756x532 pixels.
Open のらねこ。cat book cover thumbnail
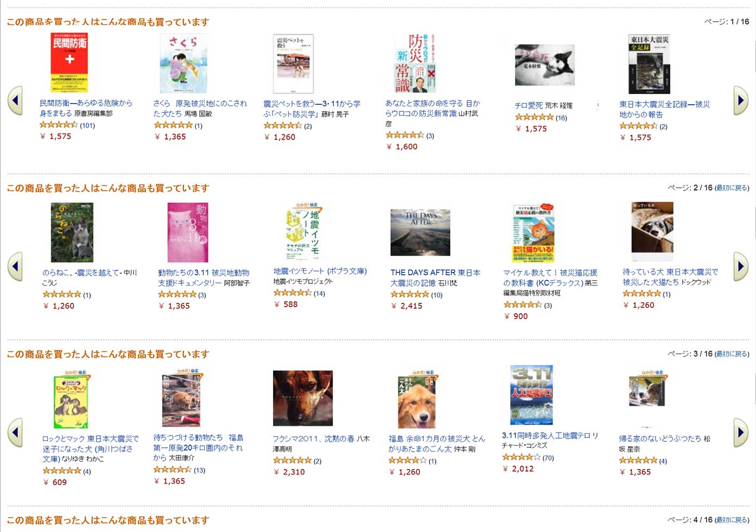tap(72, 232)
